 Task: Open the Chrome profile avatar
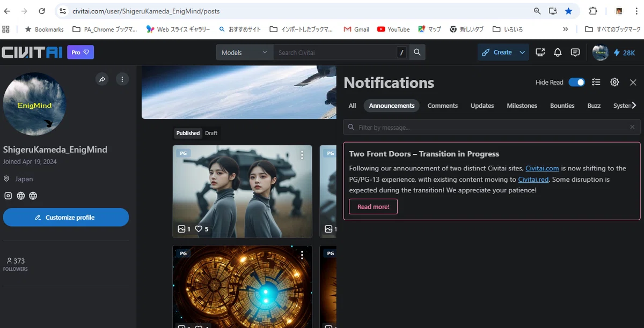pyautogui.click(x=619, y=11)
